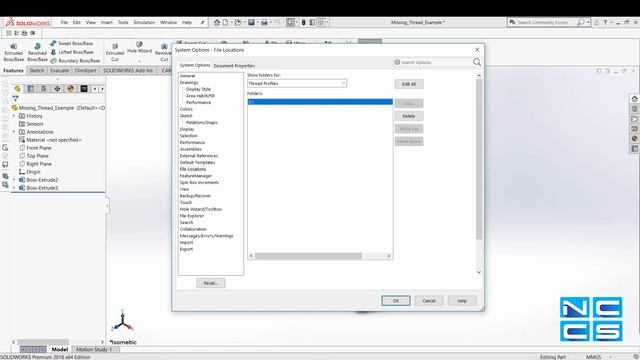Click the New document icon
This screenshot has width=640, height=360.
pyautogui.click(x=225, y=22)
